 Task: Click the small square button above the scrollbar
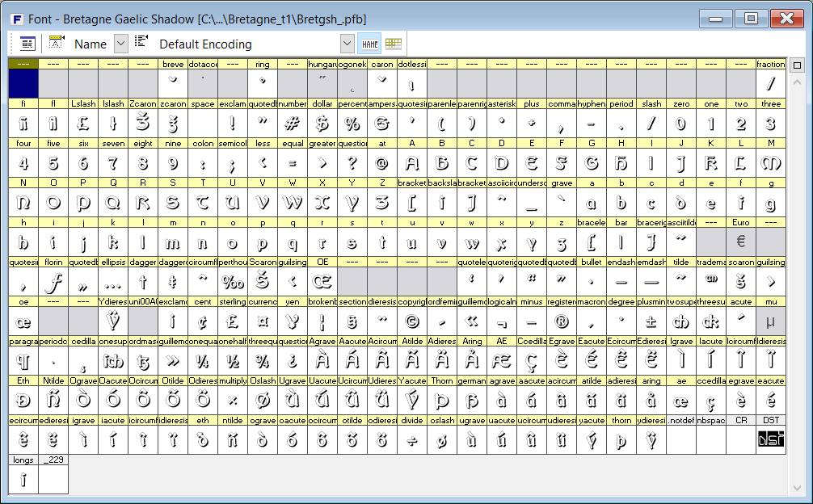pyautogui.click(x=798, y=65)
